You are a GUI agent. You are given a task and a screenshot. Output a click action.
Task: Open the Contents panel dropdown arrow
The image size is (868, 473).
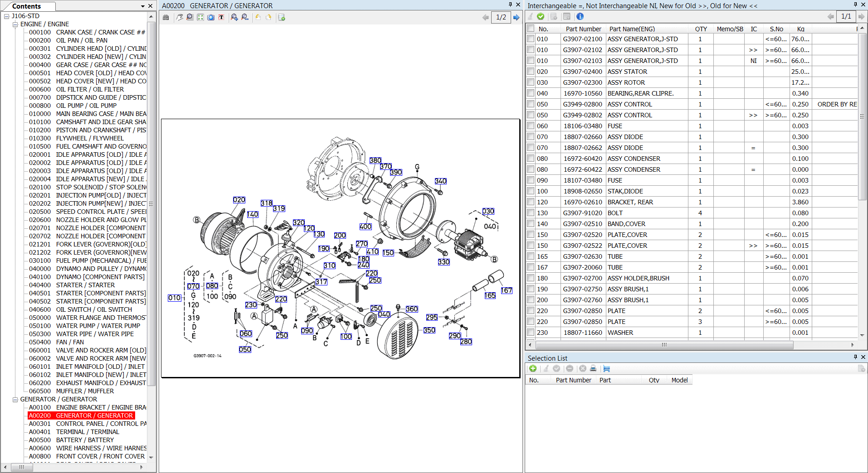142,6
